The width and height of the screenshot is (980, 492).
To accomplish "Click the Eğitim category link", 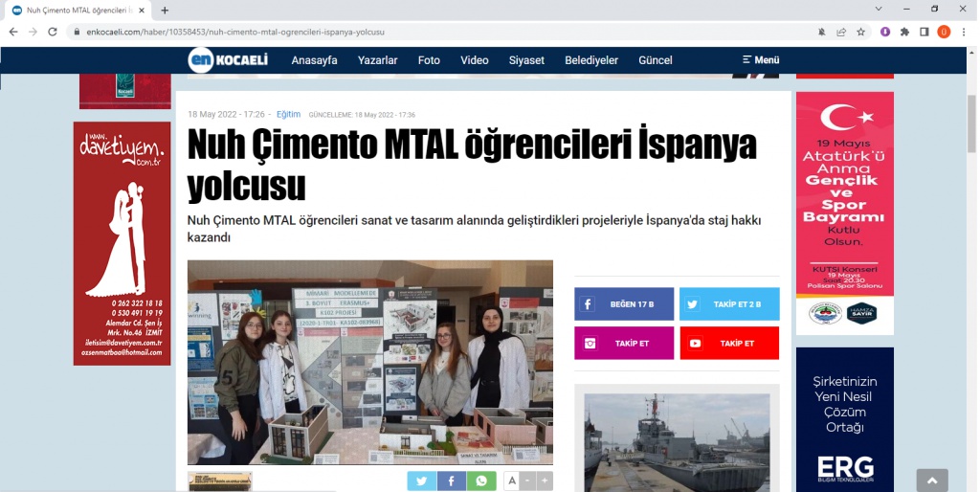I will tap(288, 114).
